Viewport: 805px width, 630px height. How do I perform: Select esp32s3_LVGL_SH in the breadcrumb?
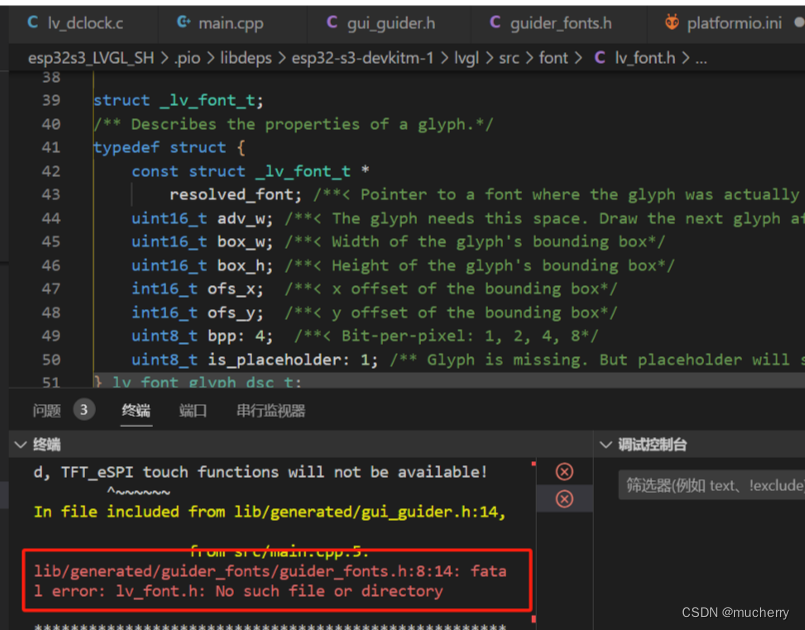(91, 58)
